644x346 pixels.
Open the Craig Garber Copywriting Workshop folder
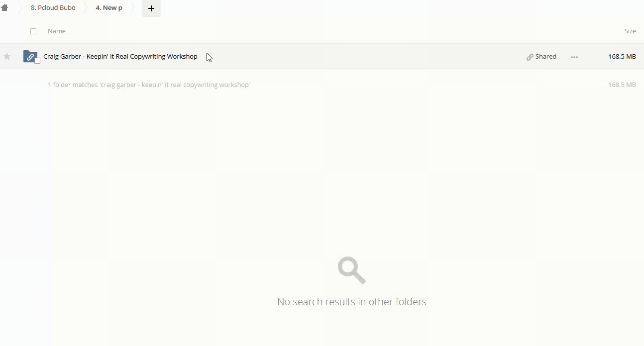click(x=120, y=57)
